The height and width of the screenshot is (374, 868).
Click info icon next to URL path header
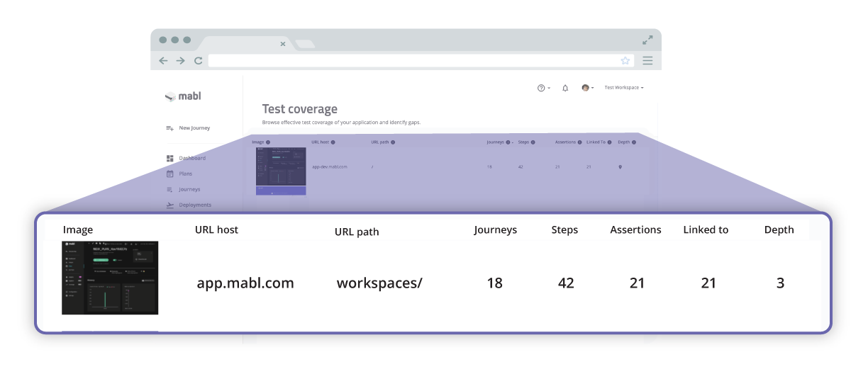coord(393,142)
